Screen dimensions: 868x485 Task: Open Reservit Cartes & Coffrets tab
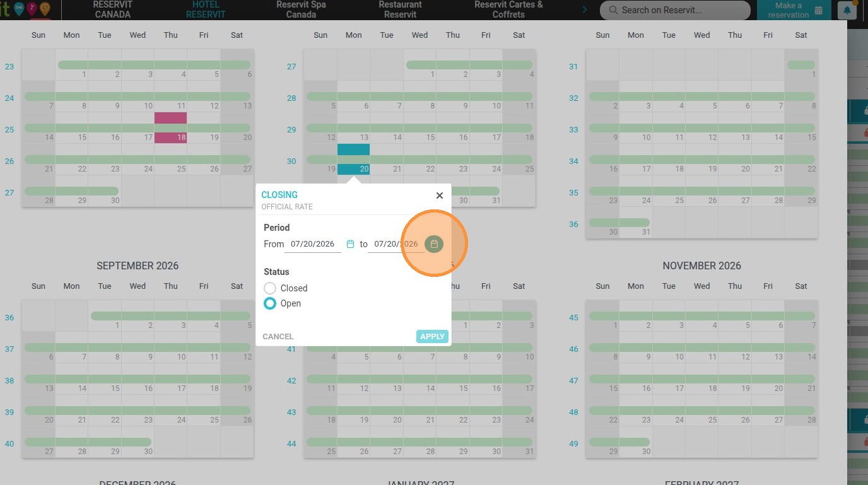click(508, 9)
